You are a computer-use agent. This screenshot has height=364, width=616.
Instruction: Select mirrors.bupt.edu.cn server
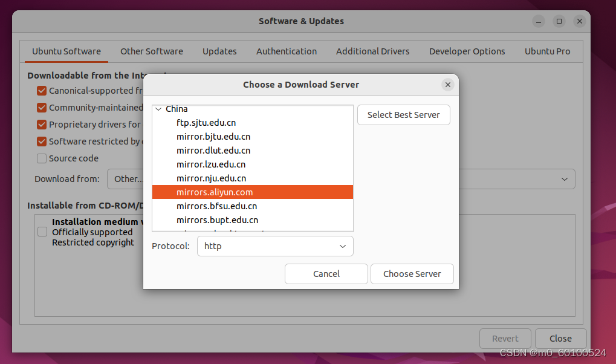tap(253, 219)
